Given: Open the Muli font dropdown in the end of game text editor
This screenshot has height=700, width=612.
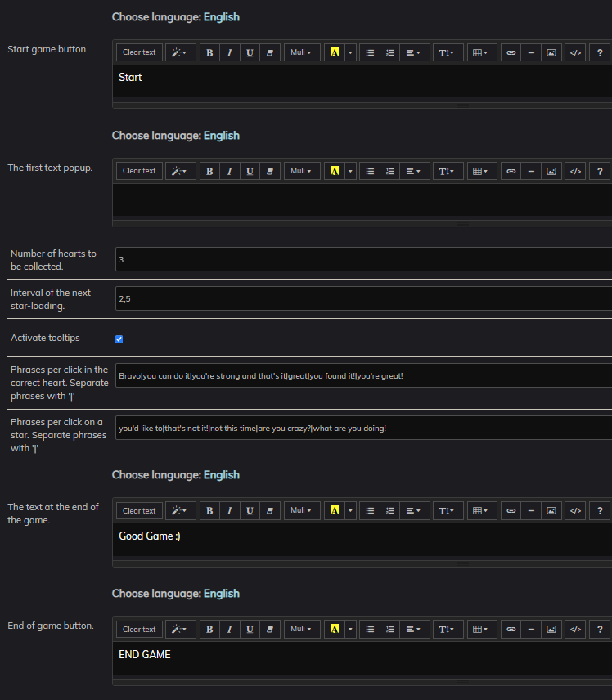Looking at the screenshot, I should [302, 511].
